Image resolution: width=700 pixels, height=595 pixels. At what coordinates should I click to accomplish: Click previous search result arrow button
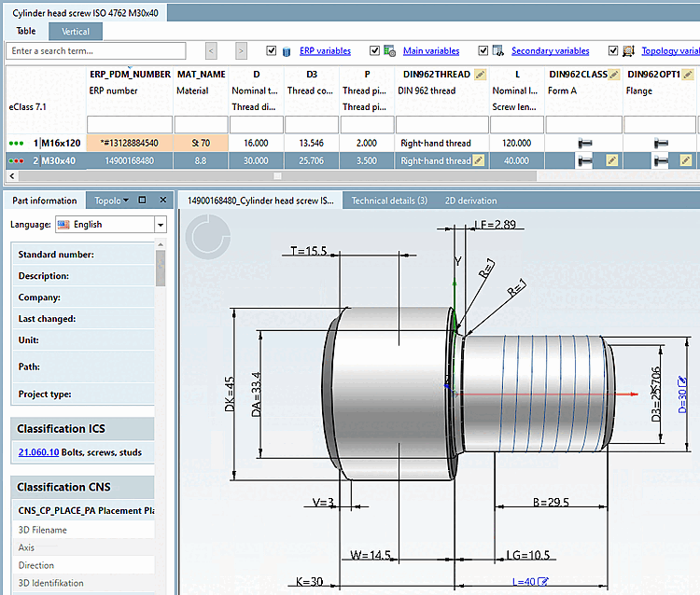coord(212,50)
